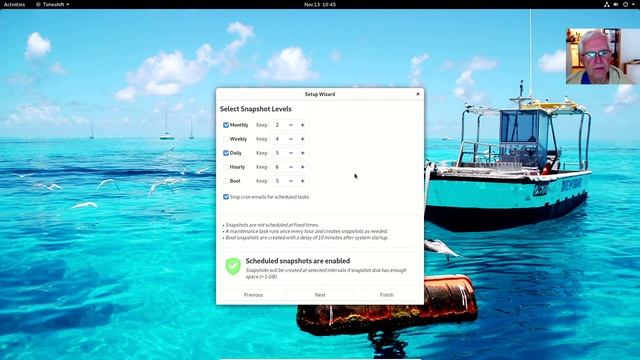
Task: Click the Monthly keep value field
Action: 278,125
